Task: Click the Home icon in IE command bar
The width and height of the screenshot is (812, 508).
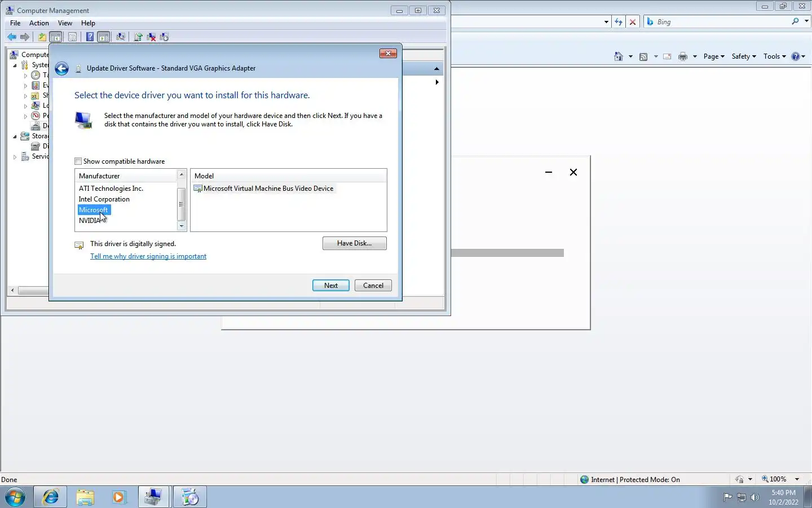Action: [x=619, y=56]
